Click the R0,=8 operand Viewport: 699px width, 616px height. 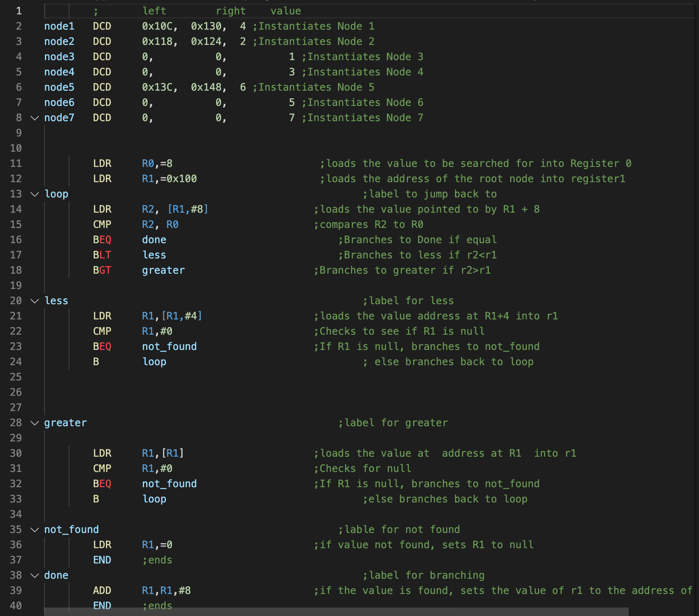pyautogui.click(x=157, y=164)
